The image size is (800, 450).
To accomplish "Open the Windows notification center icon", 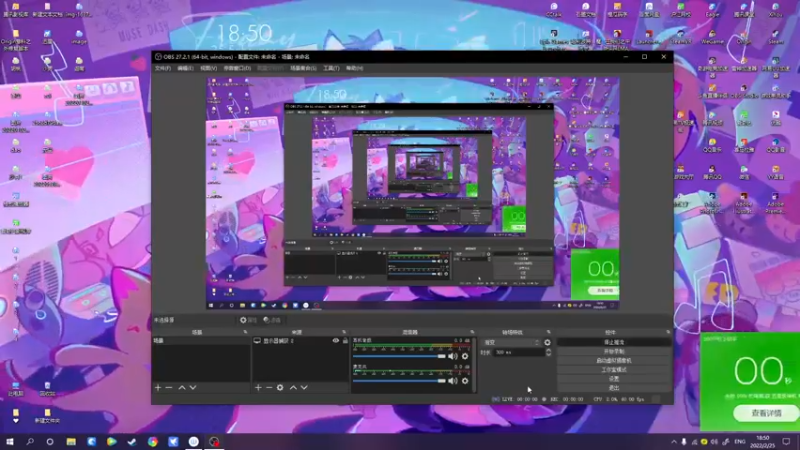I will click(786, 442).
